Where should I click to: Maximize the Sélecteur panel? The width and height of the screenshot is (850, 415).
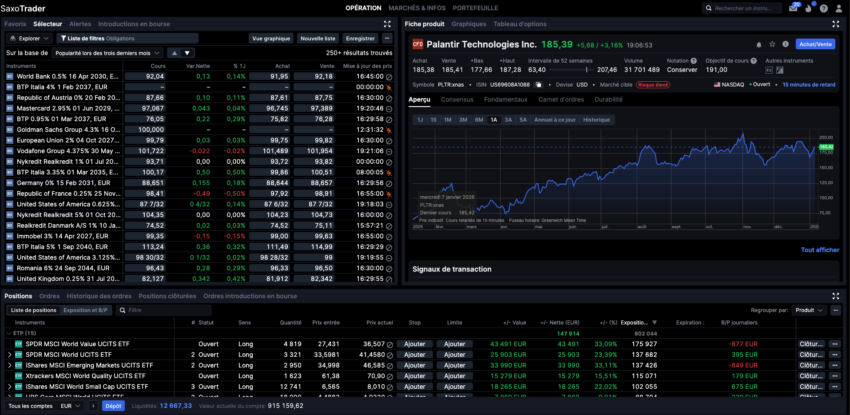387,24
